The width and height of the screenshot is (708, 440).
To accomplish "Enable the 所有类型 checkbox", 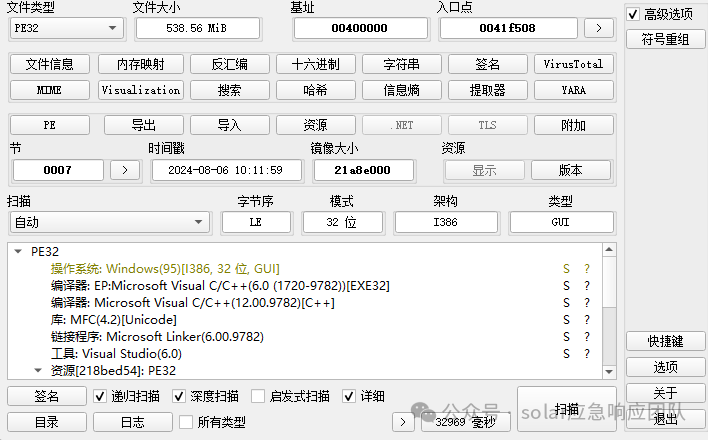I will tap(186, 422).
